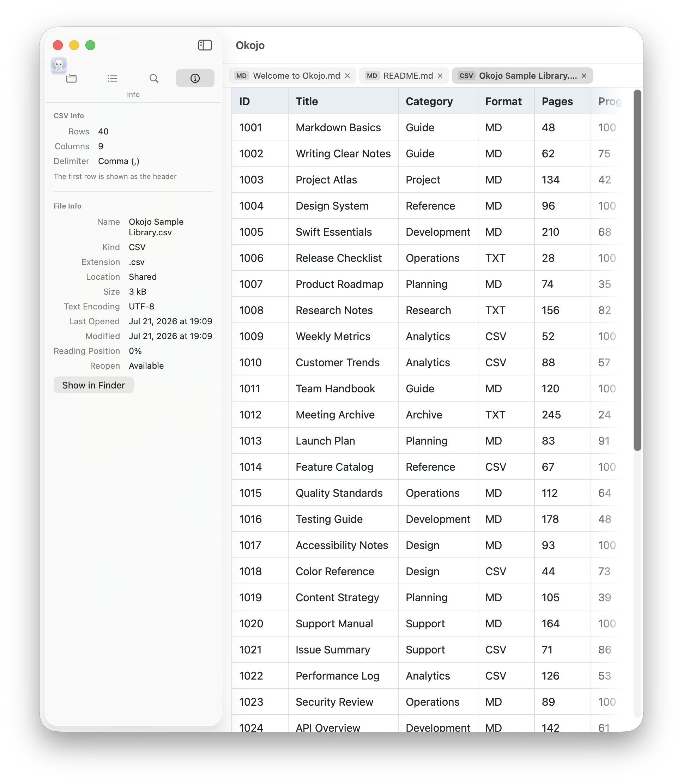Viewport: 683px width, 784px height.
Task: Click the 'Project' category cell
Action: (x=438, y=180)
